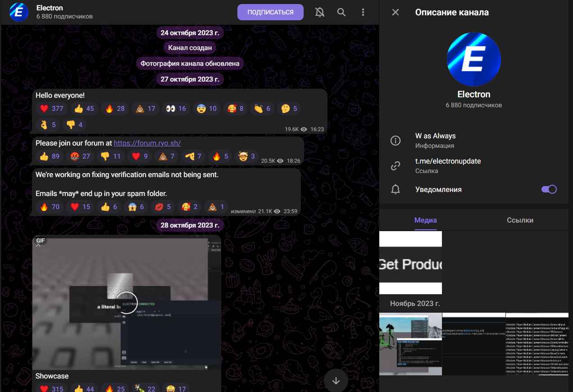Click poop reaction 17 on Hello everyone
The height and width of the screenshot is (392, 573).
click(145, 109)
